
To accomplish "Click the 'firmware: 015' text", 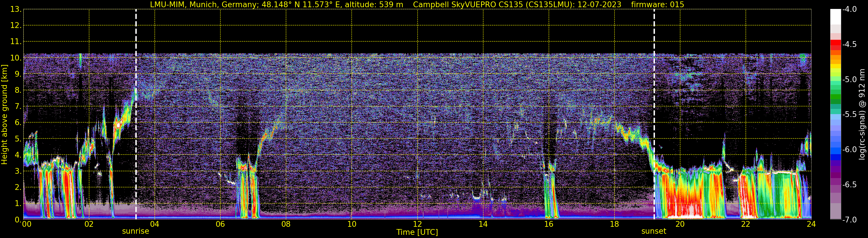I will pyautogui.click(x=657, y=4).
